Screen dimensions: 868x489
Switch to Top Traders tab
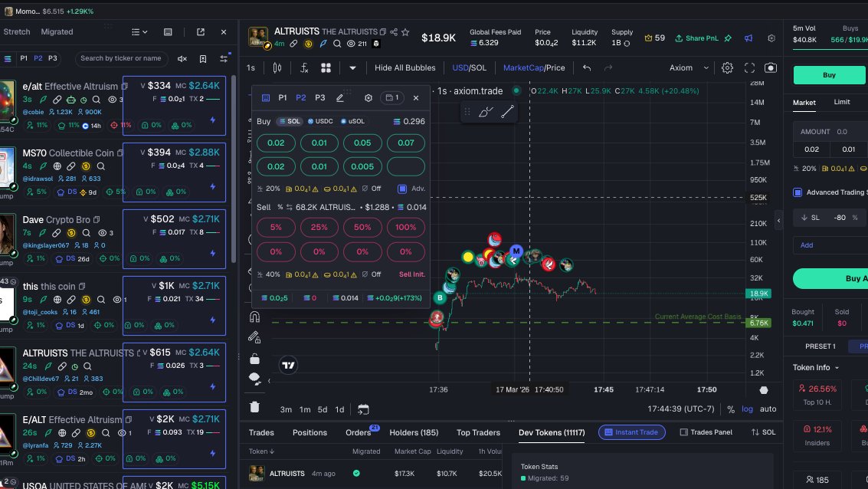coord(478,432)
